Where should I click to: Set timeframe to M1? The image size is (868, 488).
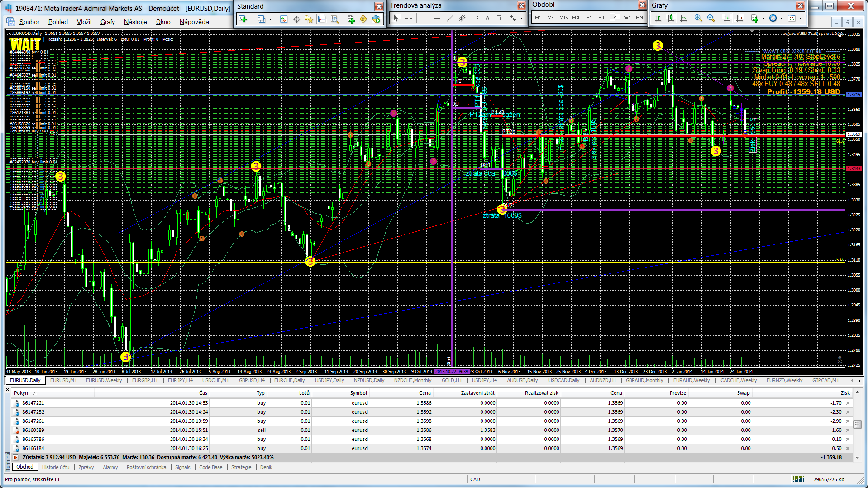pyautogui.click(x=538, y=18)
